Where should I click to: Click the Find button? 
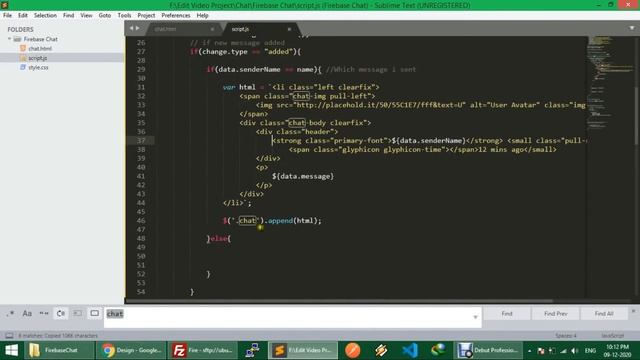pyautogui.click(x=507, y=313)
